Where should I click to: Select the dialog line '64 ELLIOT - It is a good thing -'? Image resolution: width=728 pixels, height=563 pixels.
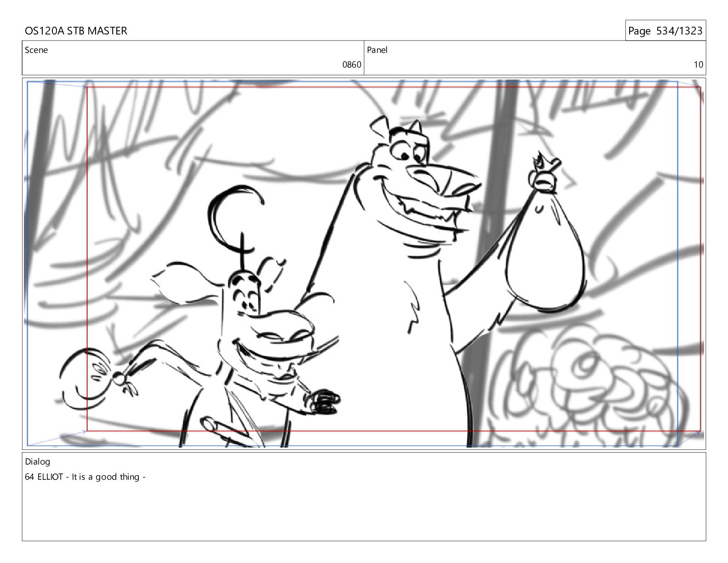(x=85, y=477)
